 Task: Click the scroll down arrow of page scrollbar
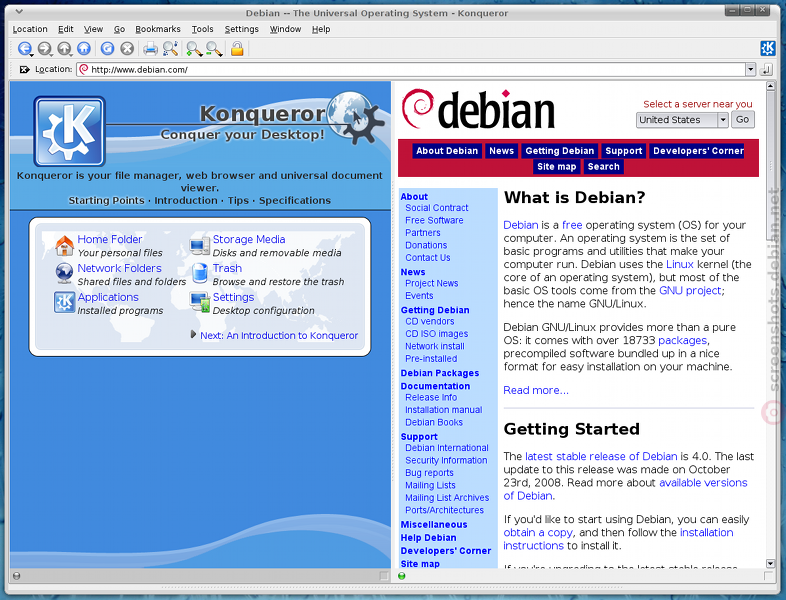[770, 563]
